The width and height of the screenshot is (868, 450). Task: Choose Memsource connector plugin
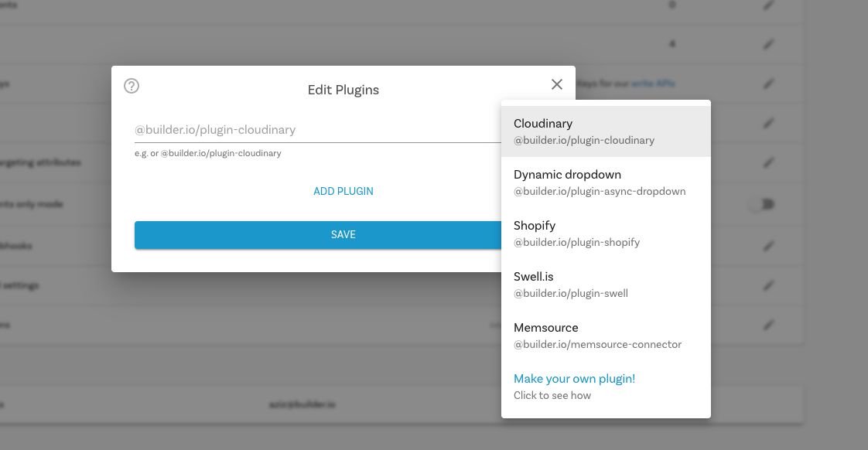(606, 335)
